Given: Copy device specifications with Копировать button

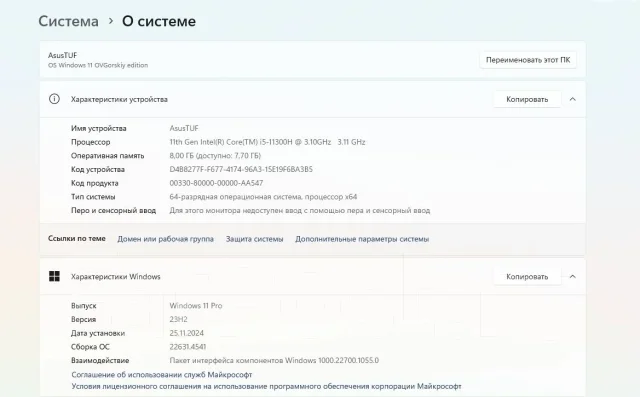Looking at the screenshot, I should (527, 99).
